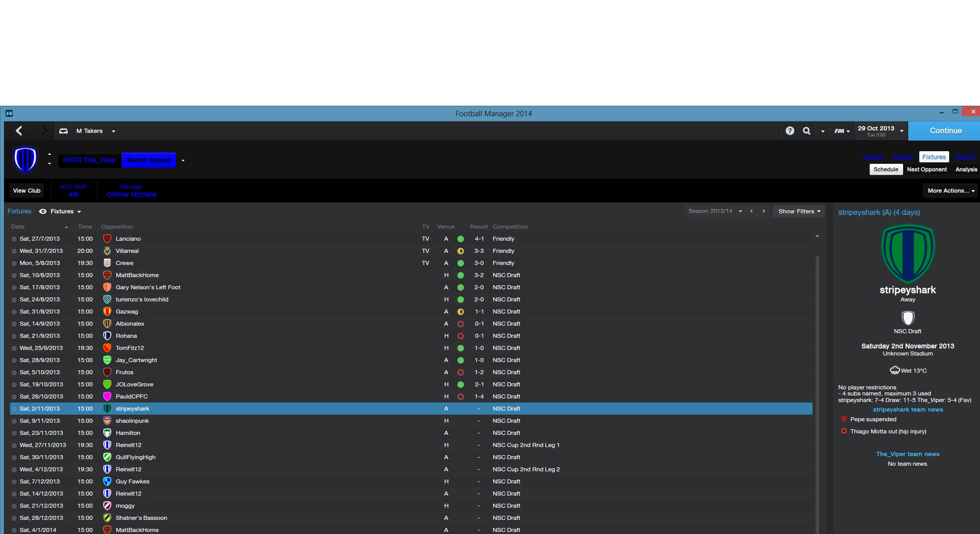Expand the Senior Squad dropdown arrow
Image resolution: width=980 pixels, height=534 pixels.
coord(183,161)
